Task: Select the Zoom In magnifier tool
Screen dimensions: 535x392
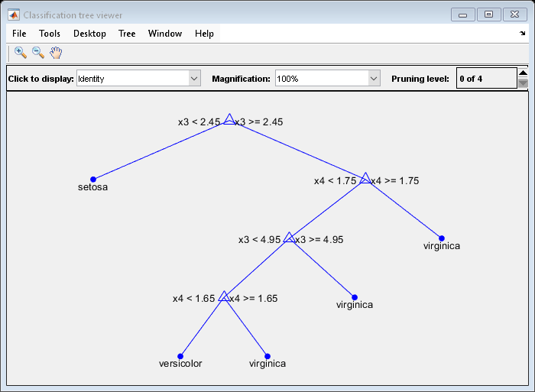Action: pos(21,53)
